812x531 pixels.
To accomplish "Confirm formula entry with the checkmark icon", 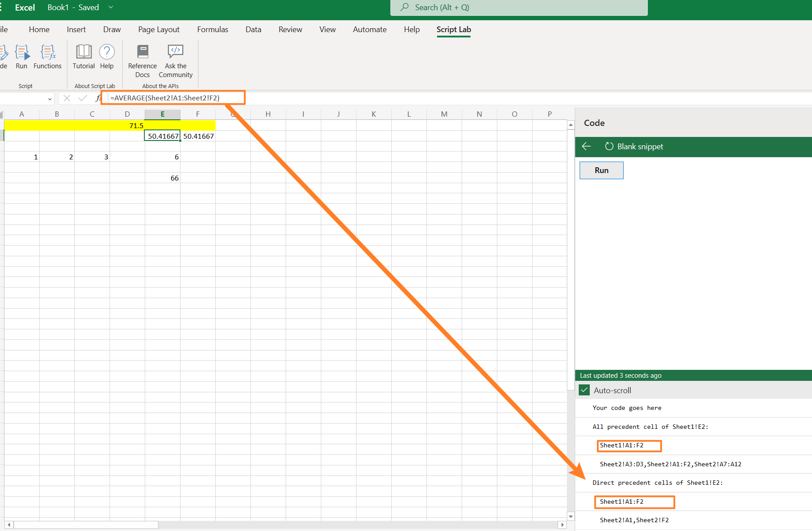I will pyautogui.click(x=83, y=98).
